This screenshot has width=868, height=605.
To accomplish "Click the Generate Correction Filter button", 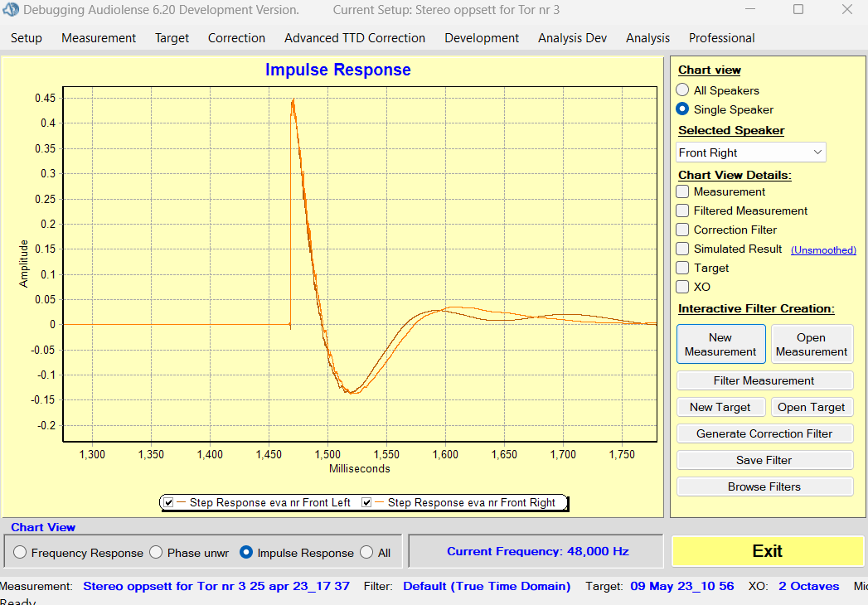I will click(x=764, y=434).
